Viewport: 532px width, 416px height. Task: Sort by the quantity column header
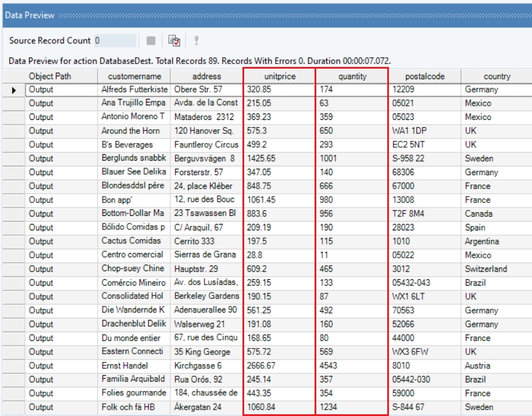[352, 76]
